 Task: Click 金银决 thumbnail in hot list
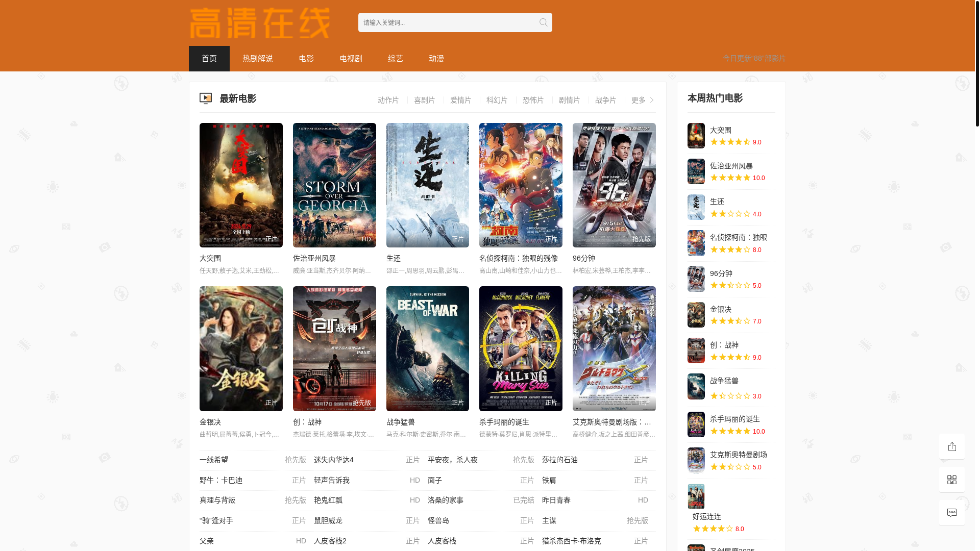[x=696, y=315]
